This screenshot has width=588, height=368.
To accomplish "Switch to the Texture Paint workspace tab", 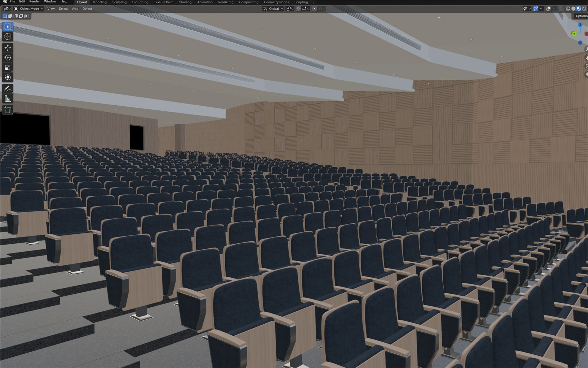I will click(x=164, y=2).
